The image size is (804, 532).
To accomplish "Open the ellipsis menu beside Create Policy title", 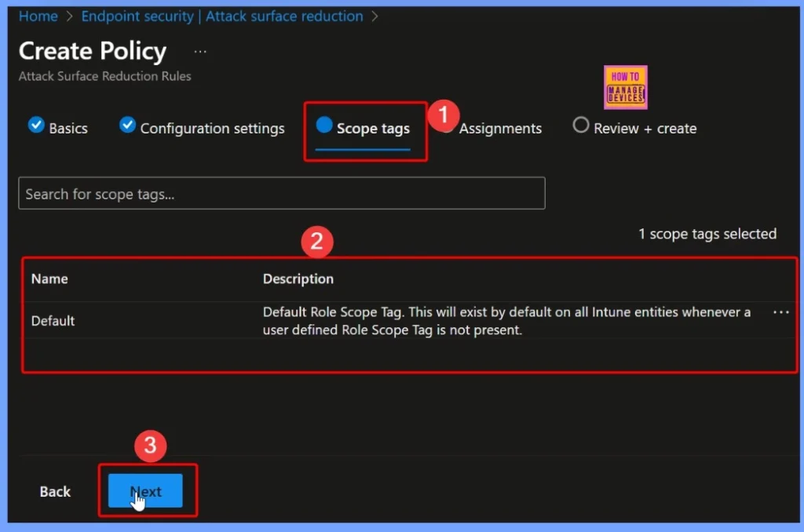I will [199, 50].
